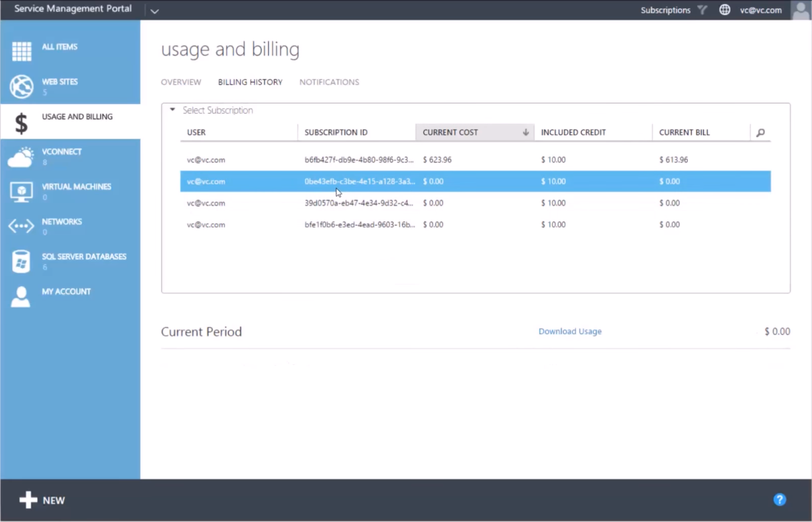Click the Download Usage link
This screenshot has height=522, width=812.
pyautogui.click(x=570, y=332)
